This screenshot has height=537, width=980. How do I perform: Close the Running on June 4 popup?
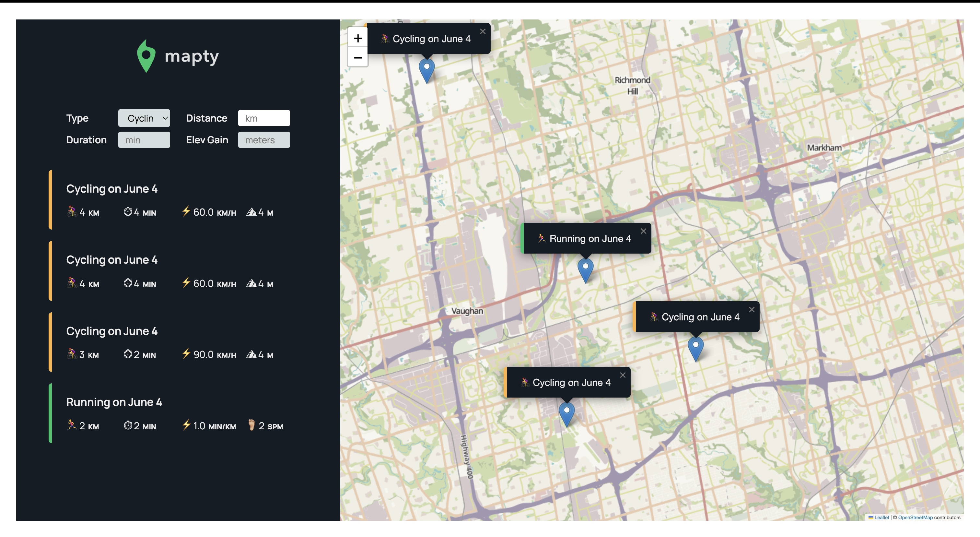point(643,231)
